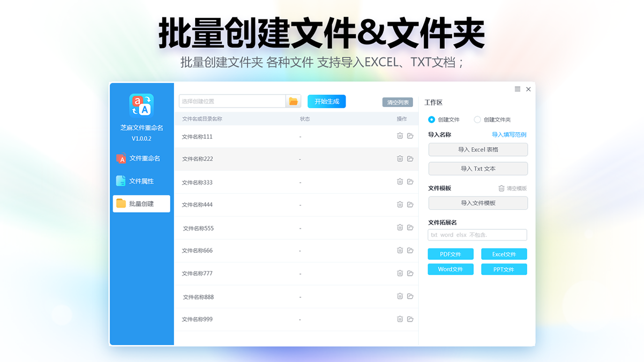Open folder for 文件名称444 row
This screenshot has height=362, width=644.
(x=410, y=205)
